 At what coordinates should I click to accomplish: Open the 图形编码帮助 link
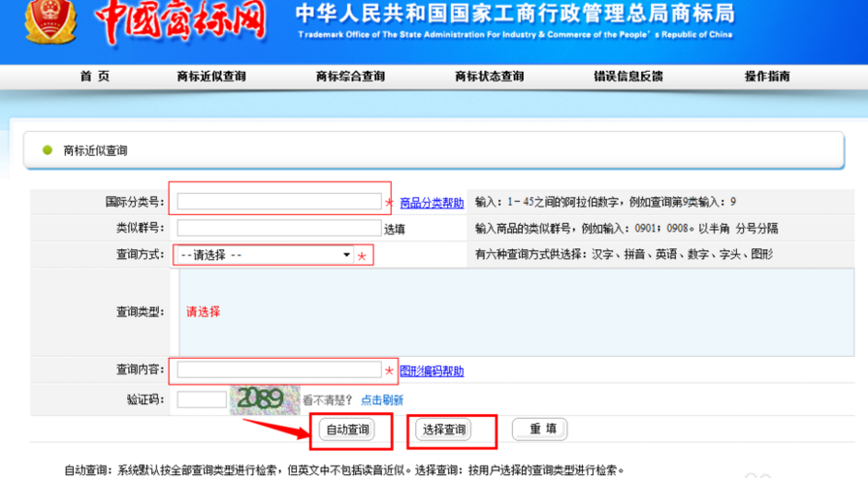[x=432, y=371]
